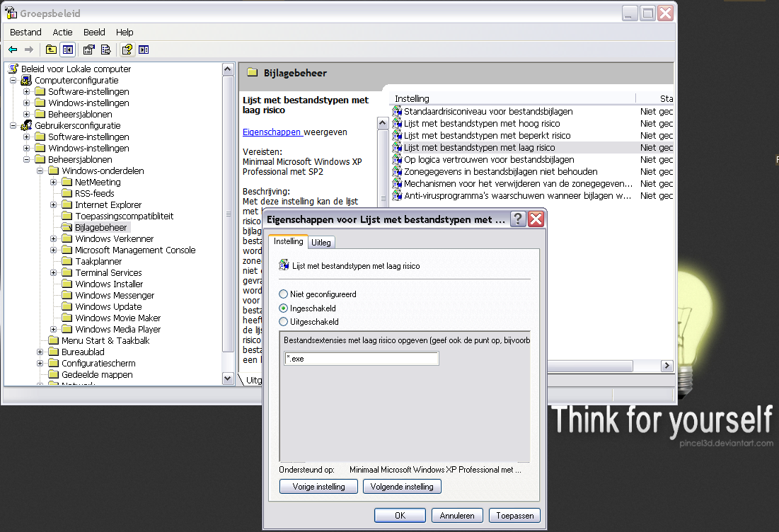Screen dimensions: 779x532
Task: Click the Windows Messenger folder icon
Action: point(67,296)
